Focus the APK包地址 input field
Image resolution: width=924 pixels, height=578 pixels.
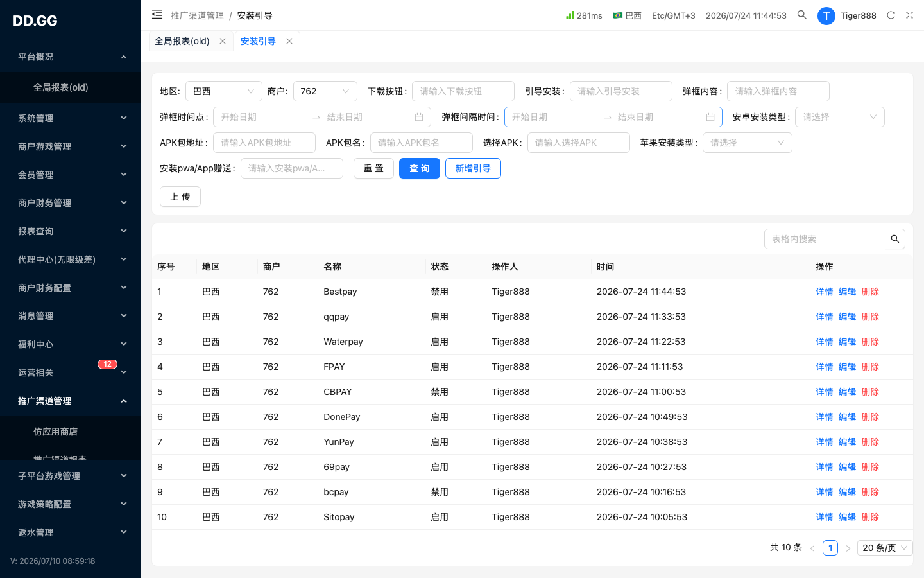pyautogui.click(x=264, y=143)
